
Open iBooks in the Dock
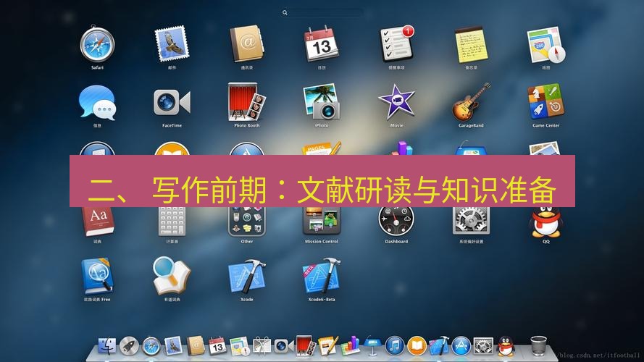pos(417,346)
